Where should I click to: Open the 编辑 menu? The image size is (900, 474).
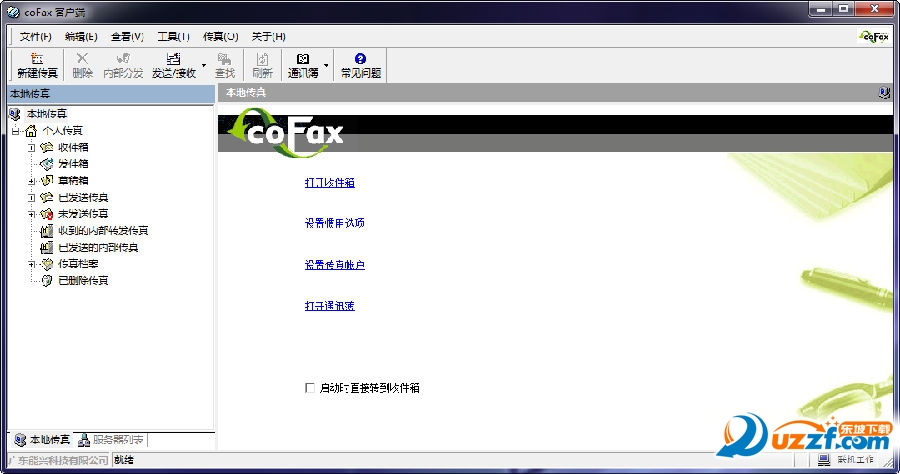[81, 37]
